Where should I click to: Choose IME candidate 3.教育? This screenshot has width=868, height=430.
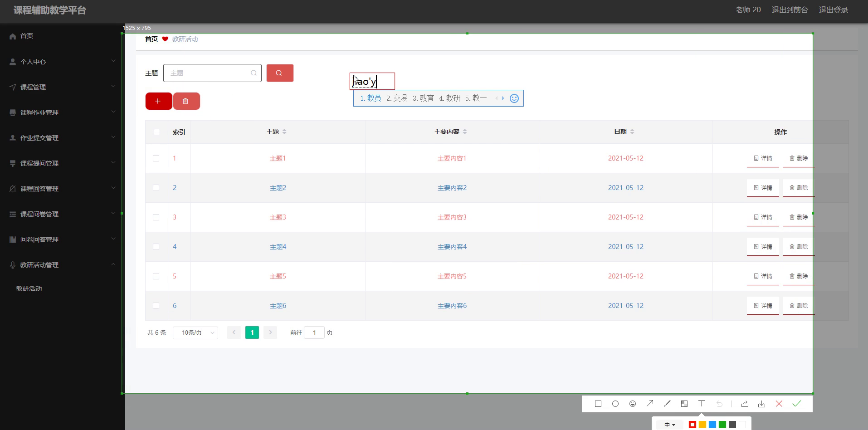[423, 98]
